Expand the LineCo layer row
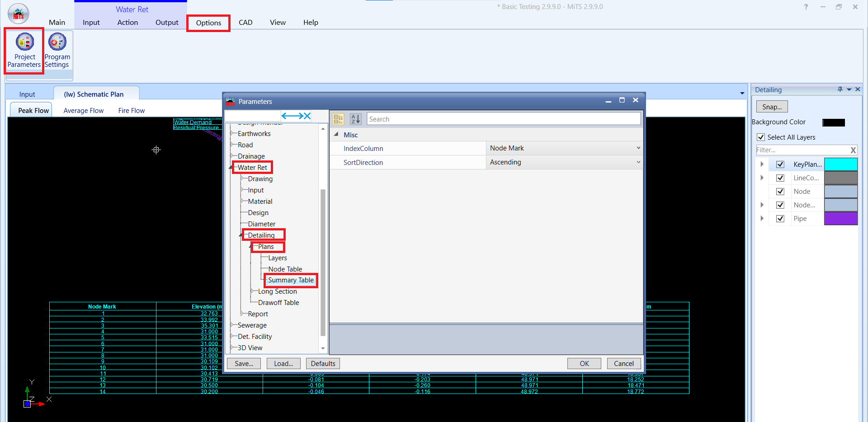 [x=762, y=178]
